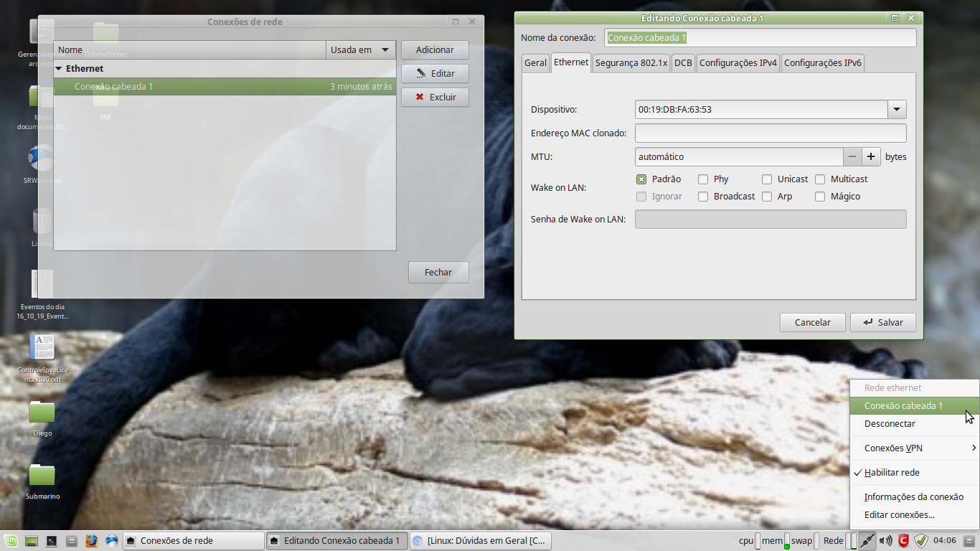Click the Chrome taskbar entry Linux: Dúvidas em Geral
This screenshot has height=551, width=980.
480,541
